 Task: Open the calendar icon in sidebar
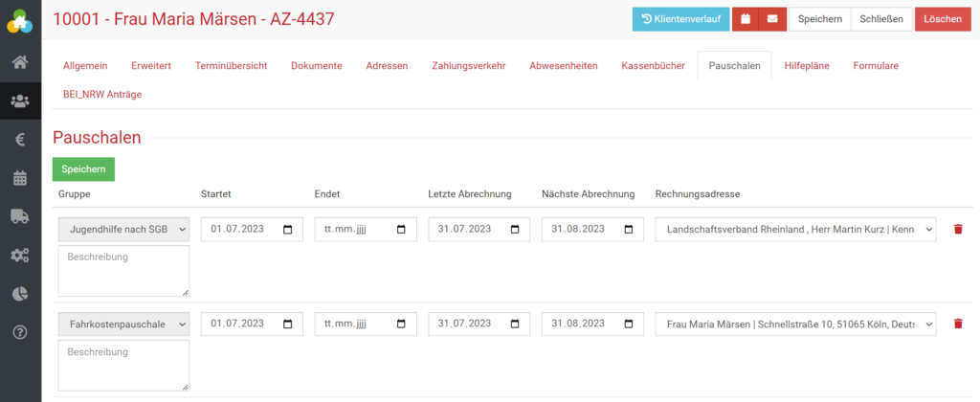(20, 178)
